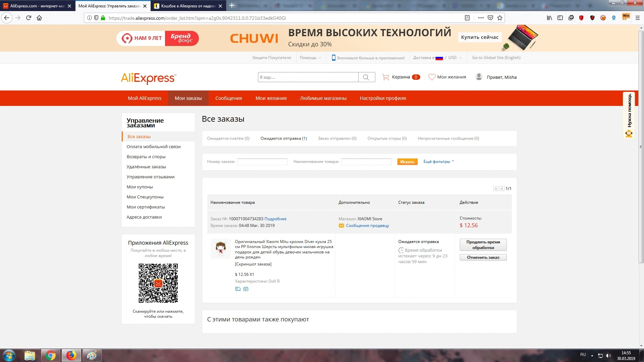Open the Нужна помощь side widget
644x362 pixels.
(x=629, y=115)
